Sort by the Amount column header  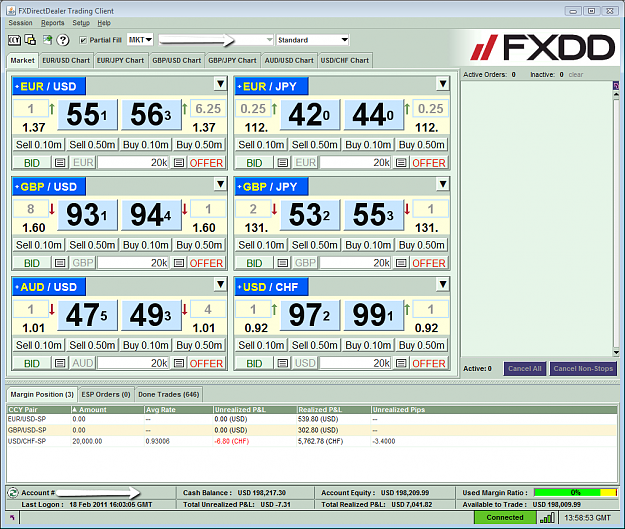108,410
